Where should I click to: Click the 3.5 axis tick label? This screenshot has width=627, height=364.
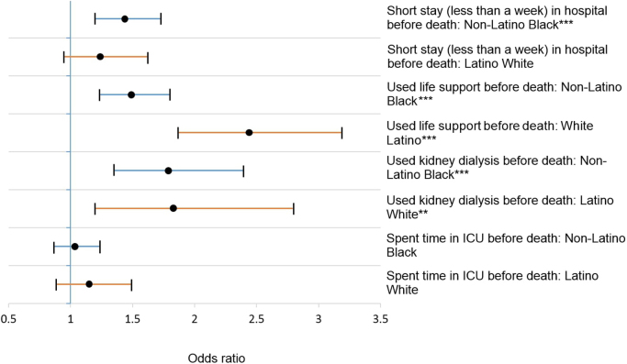pos(380,319)
